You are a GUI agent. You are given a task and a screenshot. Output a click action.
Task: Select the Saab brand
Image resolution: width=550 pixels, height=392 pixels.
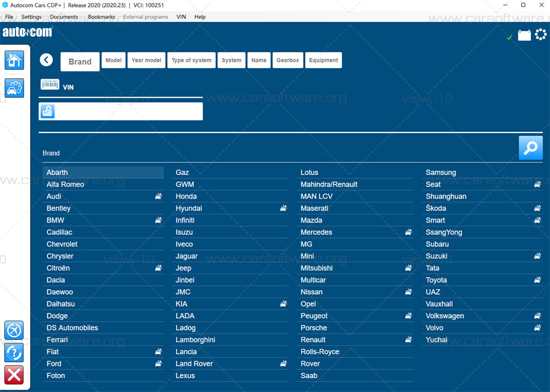pyautogui.click(x=355, y=376)
